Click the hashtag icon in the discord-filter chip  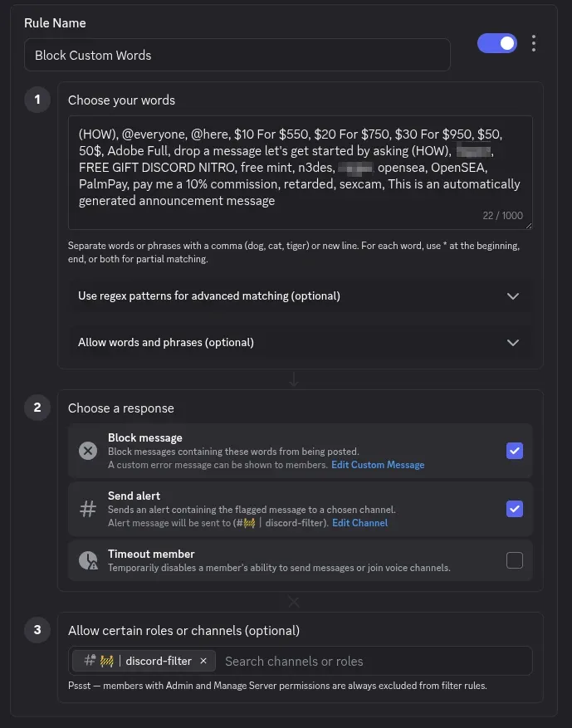(89, 661)
